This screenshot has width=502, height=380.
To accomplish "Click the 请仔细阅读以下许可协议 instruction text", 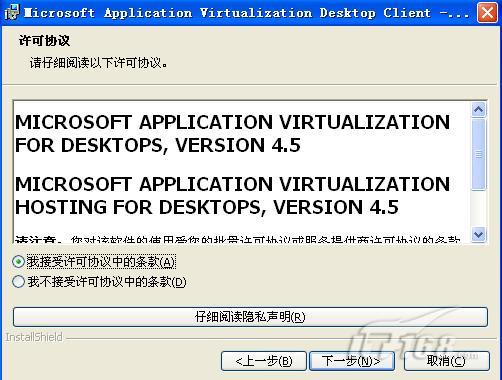I will pyautogui.click(x=99, y=63).
